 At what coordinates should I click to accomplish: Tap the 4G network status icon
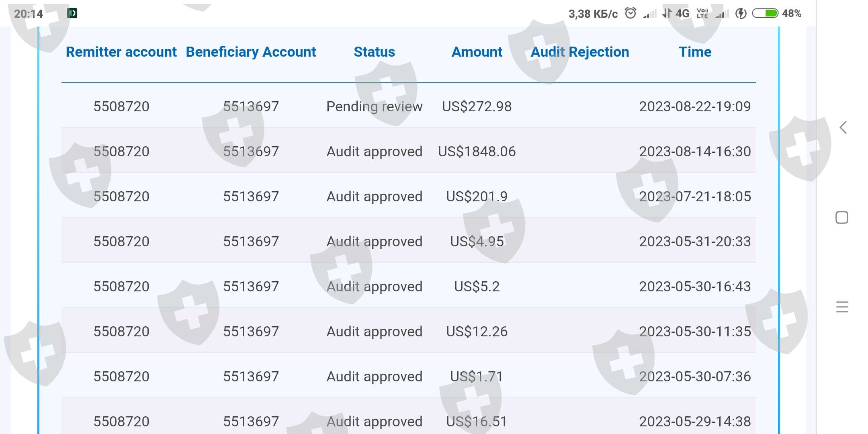click(682, 14)
